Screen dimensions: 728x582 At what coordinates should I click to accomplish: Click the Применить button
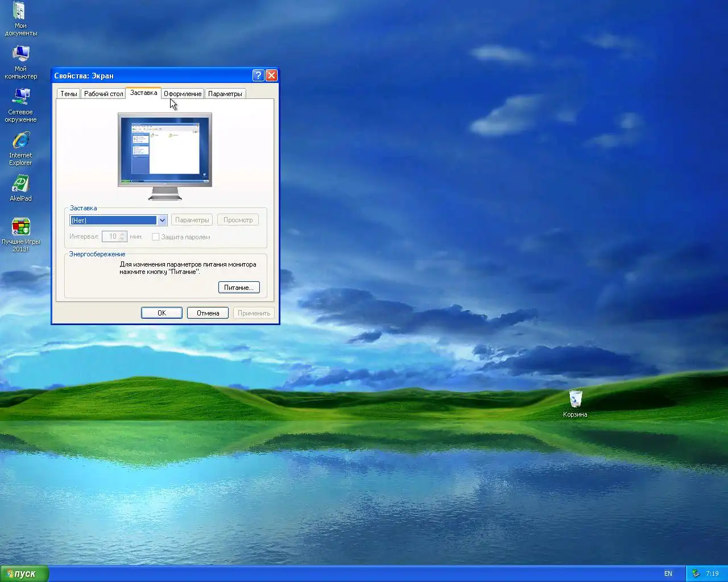(254, 313)
